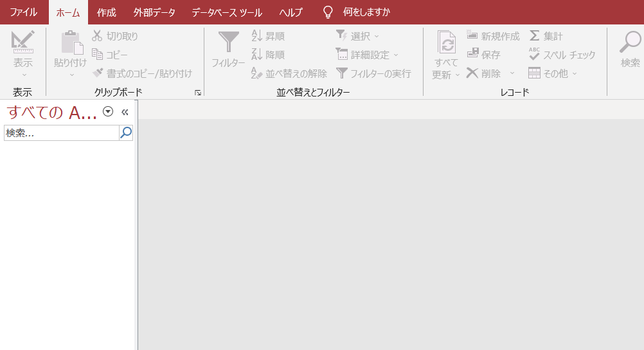Expand the 貼り付け dropdown arrow
Viewport: 644px width, 350px height.
pyautogui.click(x=72, y=75)
